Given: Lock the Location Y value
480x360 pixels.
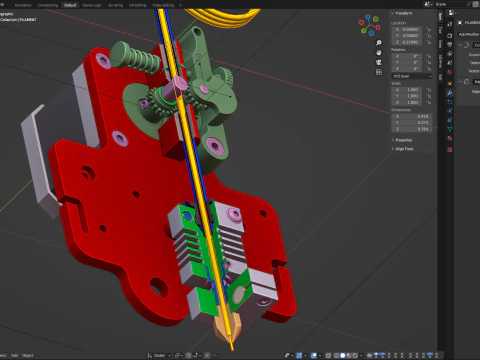Looking at the screenshot, I should click(429, 36).
